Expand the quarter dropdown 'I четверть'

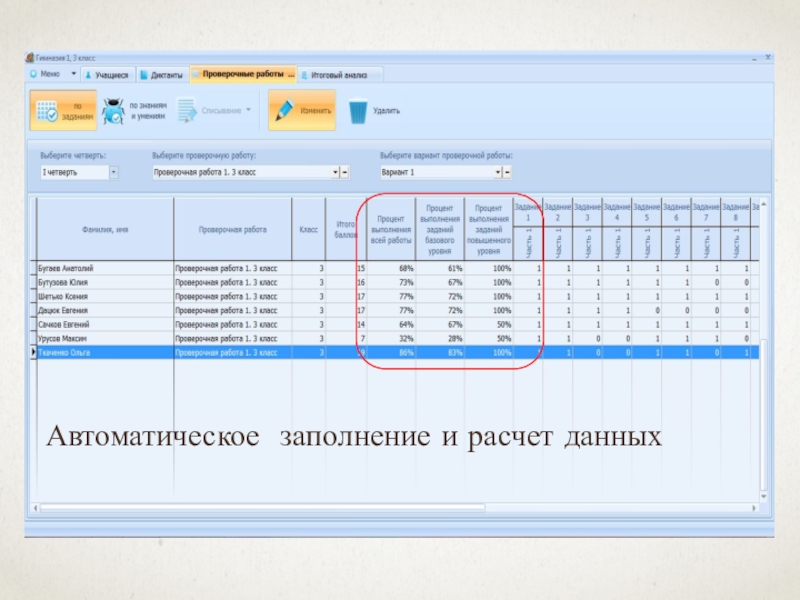(x=113, y=172)
